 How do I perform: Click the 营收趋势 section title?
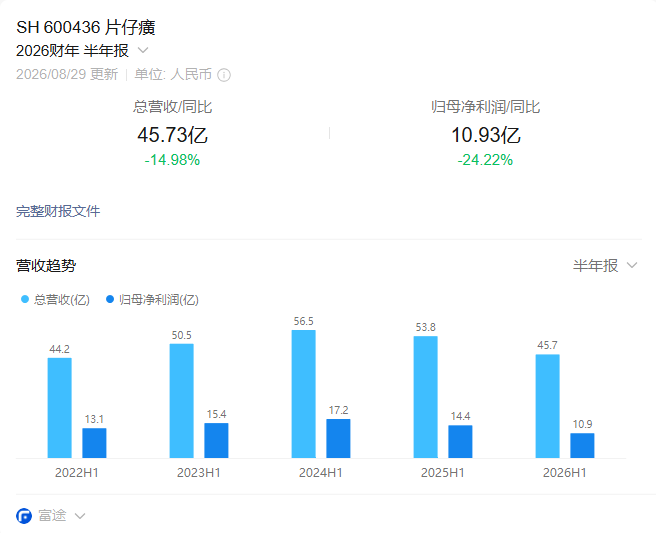tap(46, 266)
